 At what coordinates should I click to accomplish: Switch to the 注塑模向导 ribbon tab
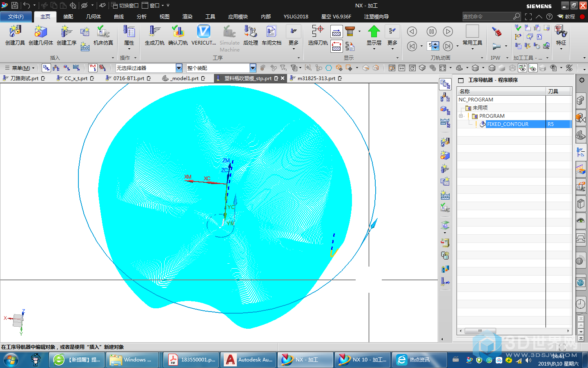(x=376, y=17)
